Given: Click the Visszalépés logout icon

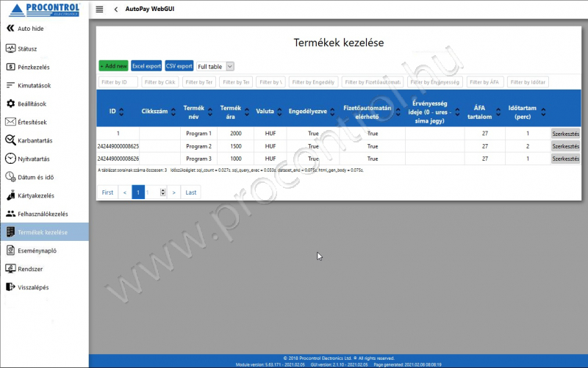Looking at the screenshot, I should 10,287.
